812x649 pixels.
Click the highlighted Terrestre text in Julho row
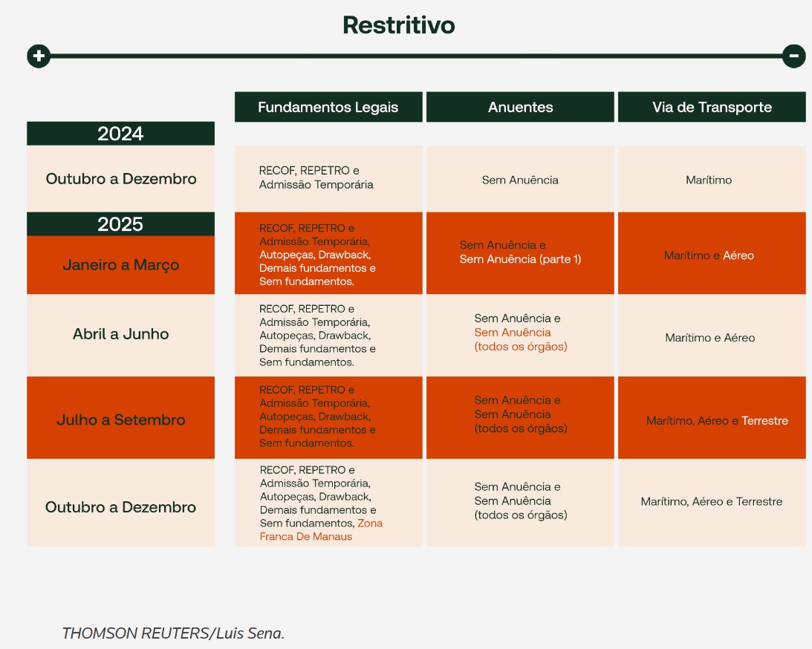pyautogui.click(x=764, y=420)
